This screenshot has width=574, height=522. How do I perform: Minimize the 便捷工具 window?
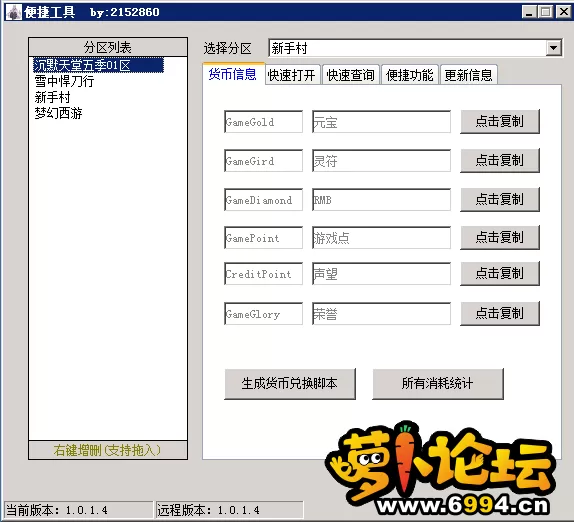click(x=529, y=12)
